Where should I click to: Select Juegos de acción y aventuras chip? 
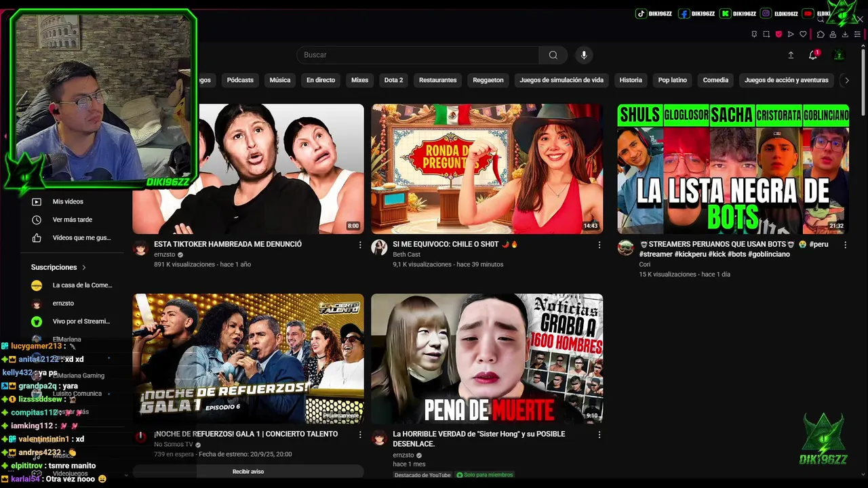[787, 80]
